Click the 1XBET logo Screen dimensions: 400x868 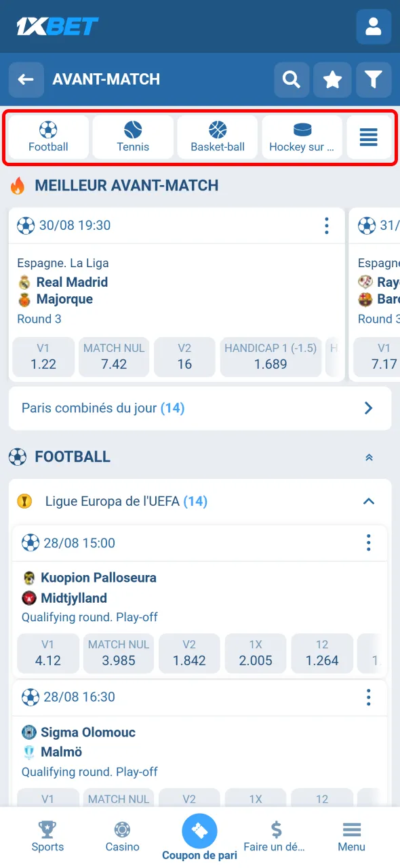click(x=57, y=26)
